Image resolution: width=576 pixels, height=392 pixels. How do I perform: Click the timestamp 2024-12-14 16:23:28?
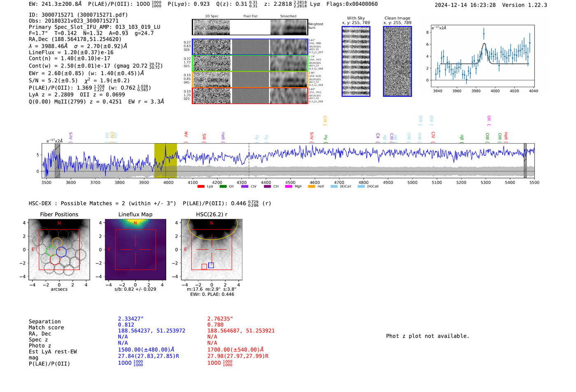(465, 5)
